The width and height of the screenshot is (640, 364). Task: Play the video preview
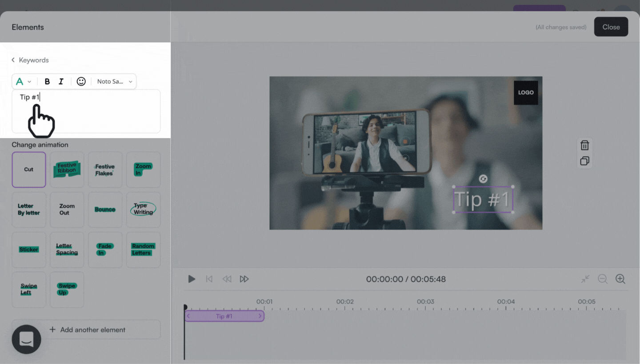[192, 279]
